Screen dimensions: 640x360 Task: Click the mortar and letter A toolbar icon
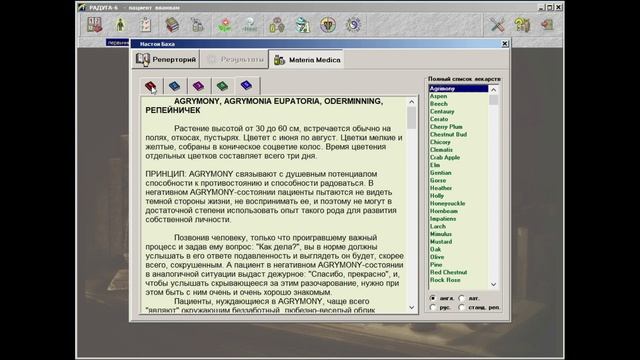(302, 25)
